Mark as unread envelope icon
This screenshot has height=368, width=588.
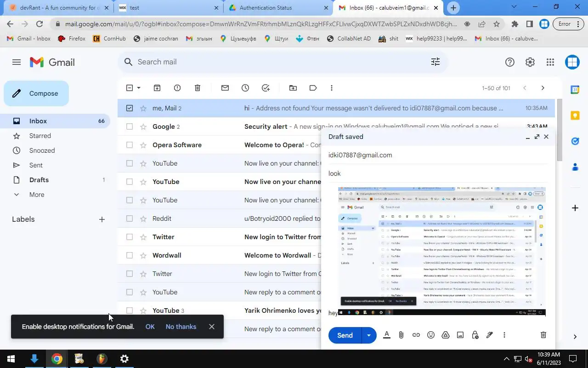(x=225, y=88)
